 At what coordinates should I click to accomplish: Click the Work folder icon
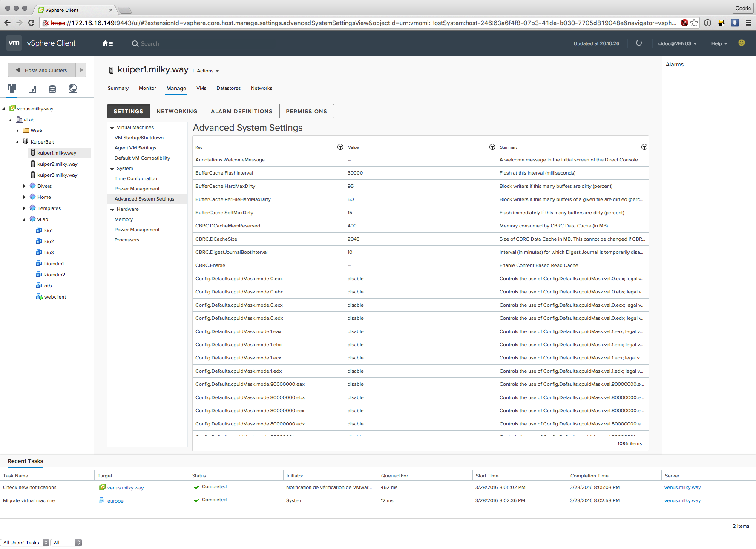tap(26, 130)
